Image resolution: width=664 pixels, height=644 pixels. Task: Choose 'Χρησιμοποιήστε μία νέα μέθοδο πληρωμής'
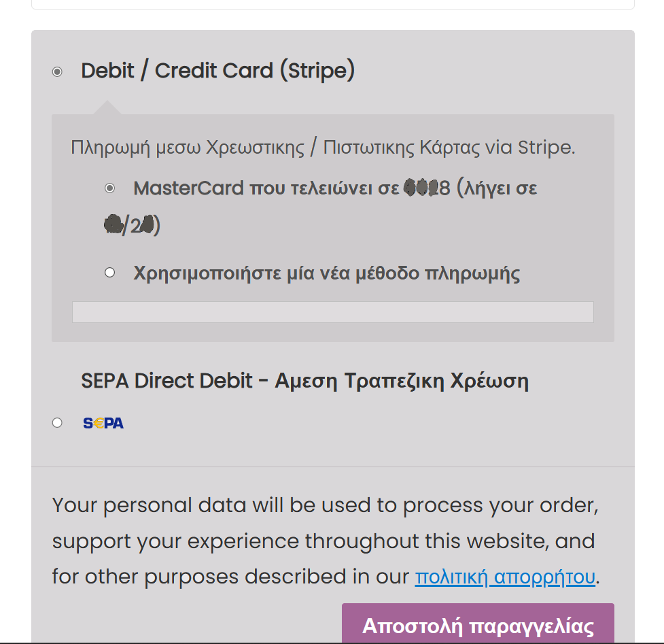(x=110, y=272)
